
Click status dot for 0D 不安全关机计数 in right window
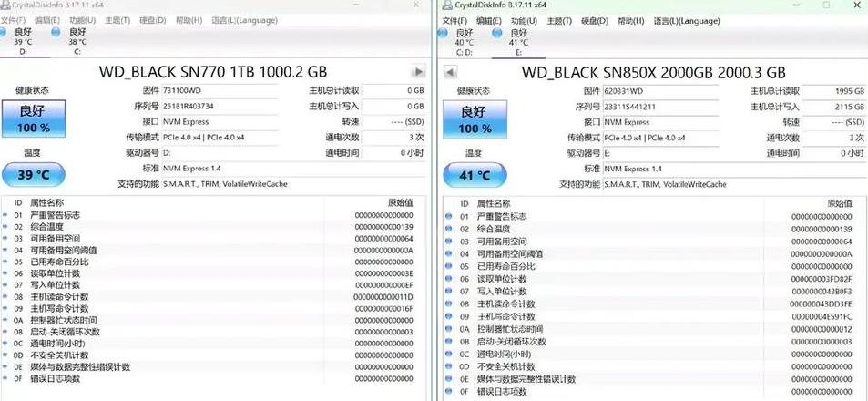pos(449,366)
